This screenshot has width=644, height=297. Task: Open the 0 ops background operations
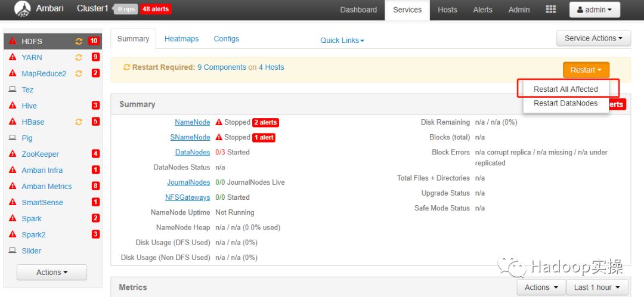coord(126,9)
